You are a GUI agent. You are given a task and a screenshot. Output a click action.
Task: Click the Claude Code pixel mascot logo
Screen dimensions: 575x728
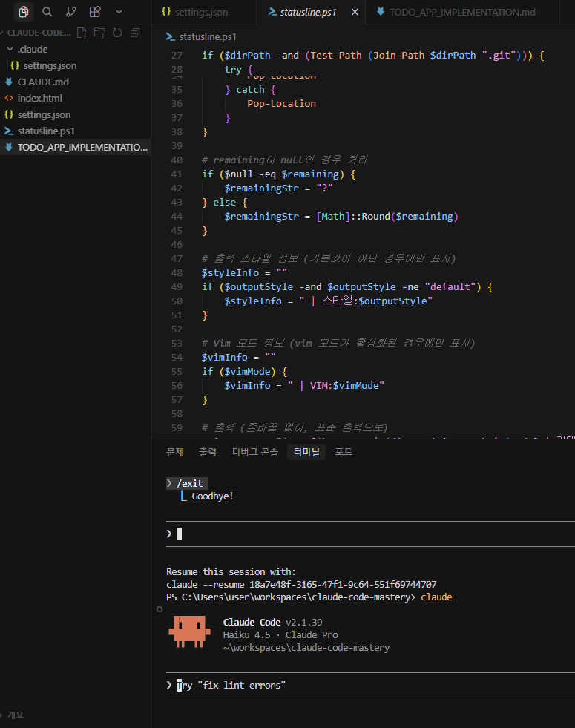pyautogui.click(x=189, y=632)
